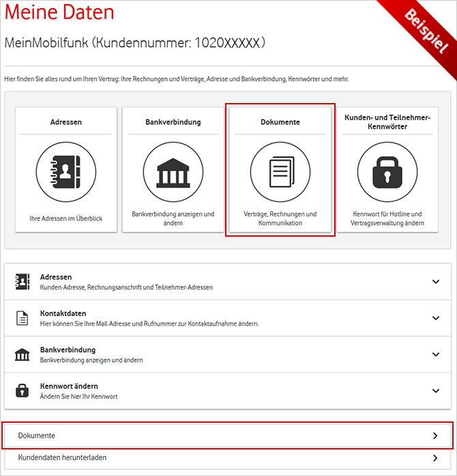Click the lock icon beside Kennwort ändern
Screen dimensions: 457x476
pyautogui.click(x=23, y=391)
